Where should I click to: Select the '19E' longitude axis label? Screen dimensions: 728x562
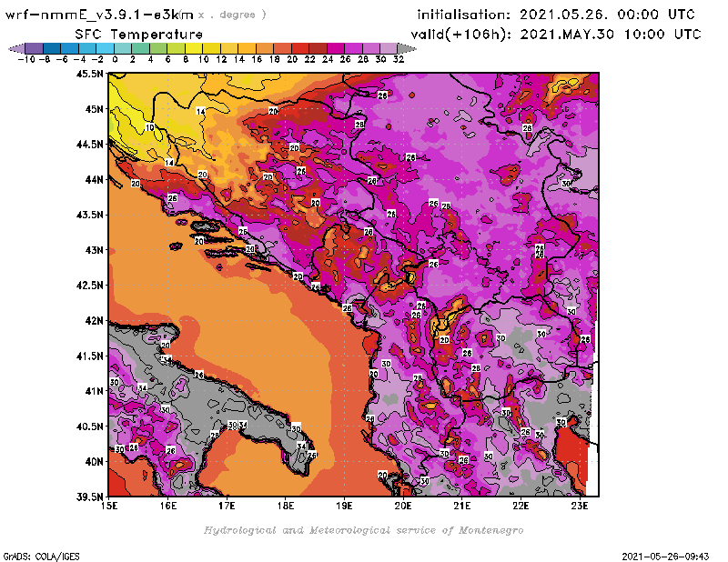point(344,506)
